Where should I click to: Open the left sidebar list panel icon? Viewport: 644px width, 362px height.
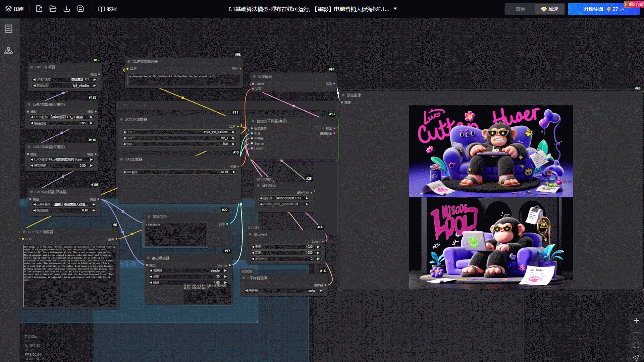8,29
